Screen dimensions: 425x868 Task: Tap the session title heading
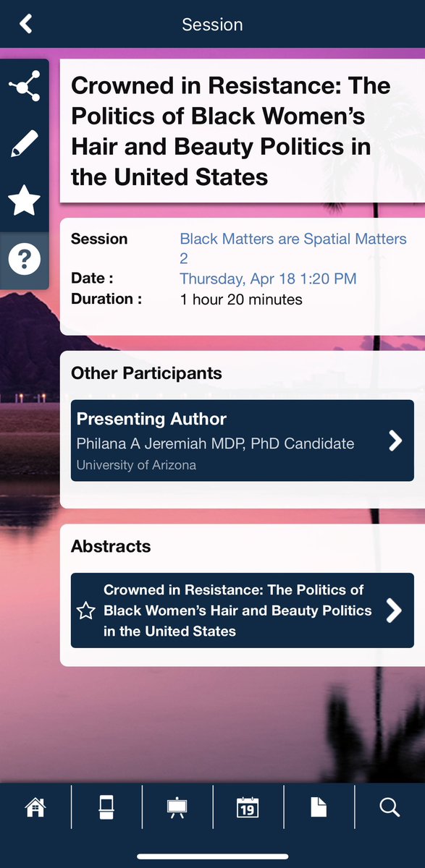[x=231, y=131]
